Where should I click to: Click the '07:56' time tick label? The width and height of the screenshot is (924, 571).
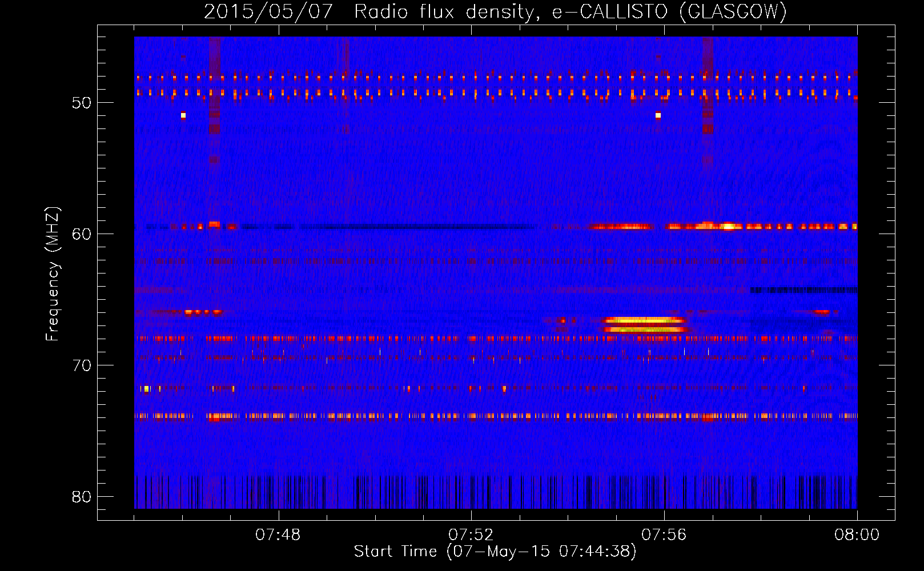(664, 535)
